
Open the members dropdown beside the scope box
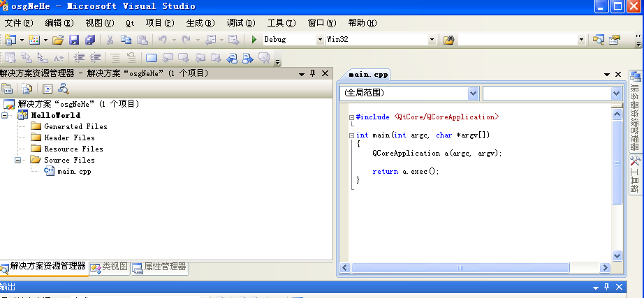point(617,94)
